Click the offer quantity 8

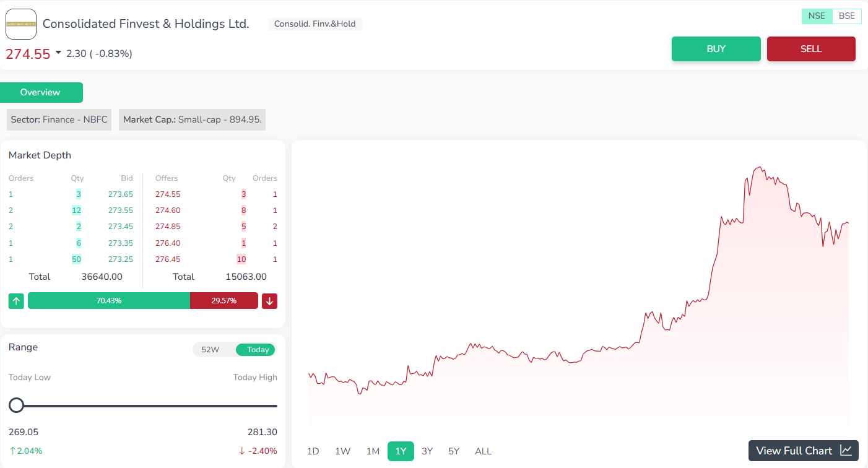click(243, 210)
